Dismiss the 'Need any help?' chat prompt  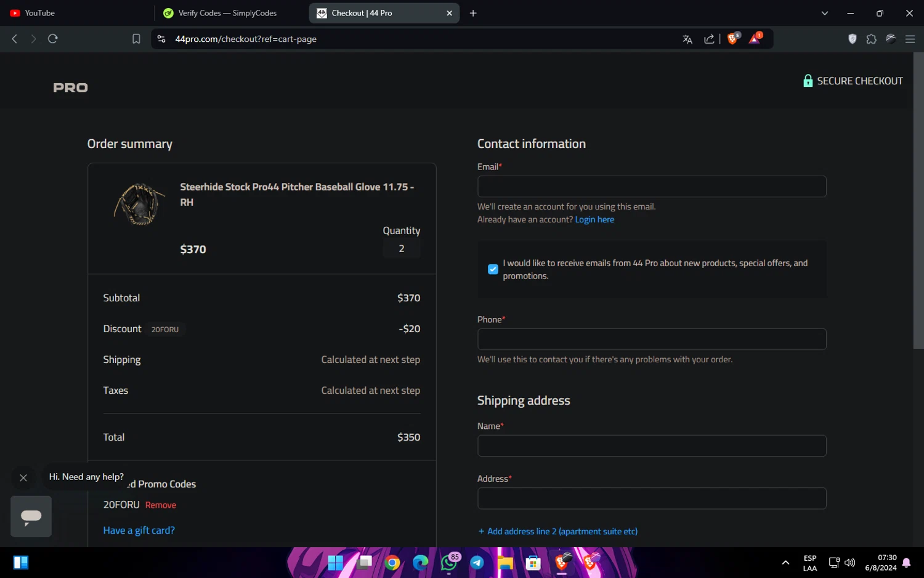(23, 478)
